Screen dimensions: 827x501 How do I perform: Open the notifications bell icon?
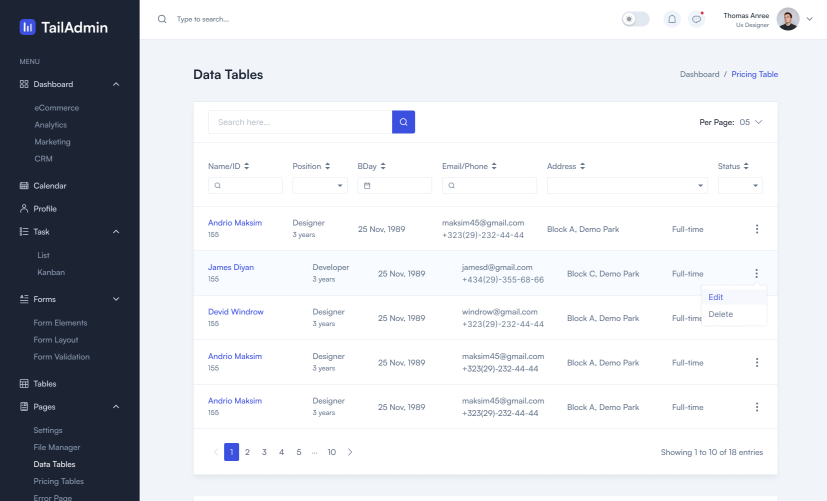tap(672, 19)
